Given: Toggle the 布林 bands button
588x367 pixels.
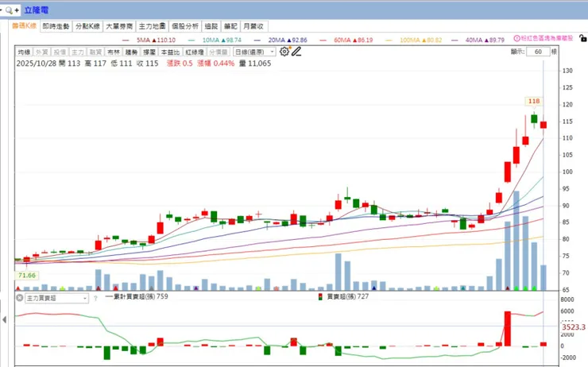Looking at the screenshot, I should point(114,52).
